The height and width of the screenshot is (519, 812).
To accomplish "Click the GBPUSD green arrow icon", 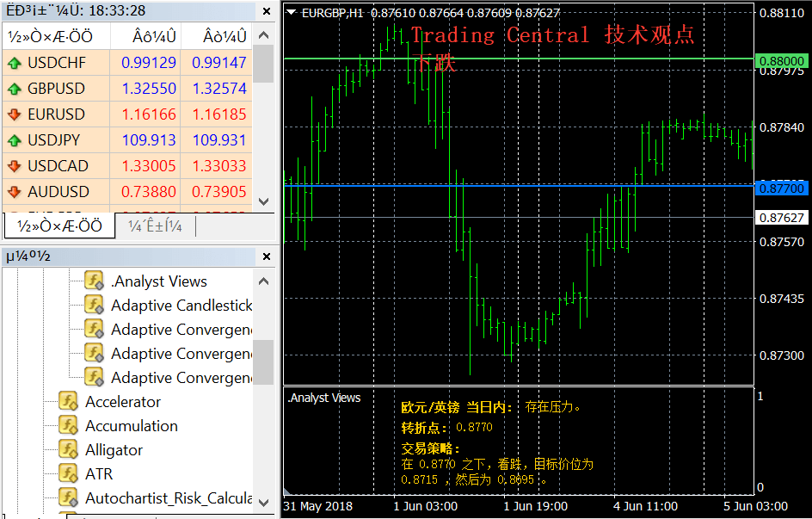I will (x=15, y=89).
